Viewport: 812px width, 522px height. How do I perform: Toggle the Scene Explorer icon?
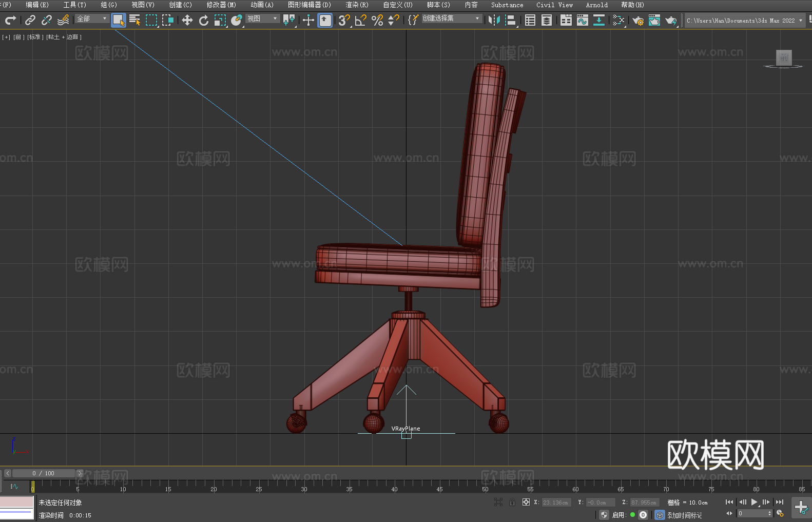click(530, 20)
